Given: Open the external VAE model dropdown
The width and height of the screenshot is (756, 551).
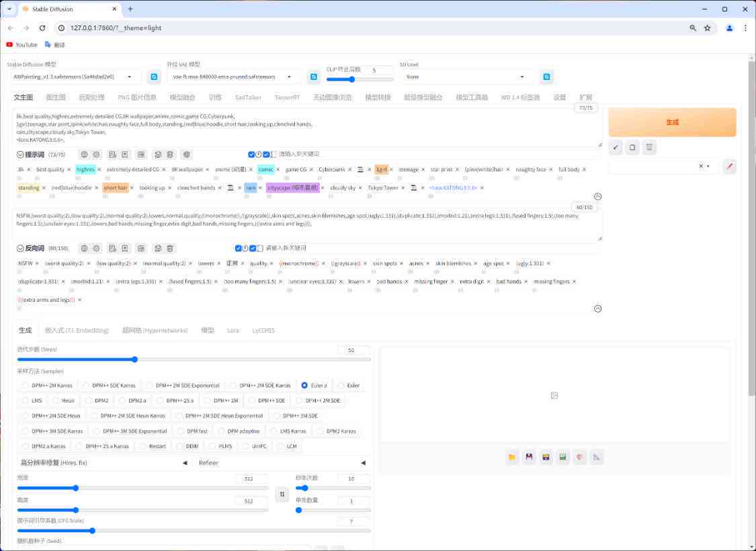Looking at the screenshot, I should coord(233,77).
